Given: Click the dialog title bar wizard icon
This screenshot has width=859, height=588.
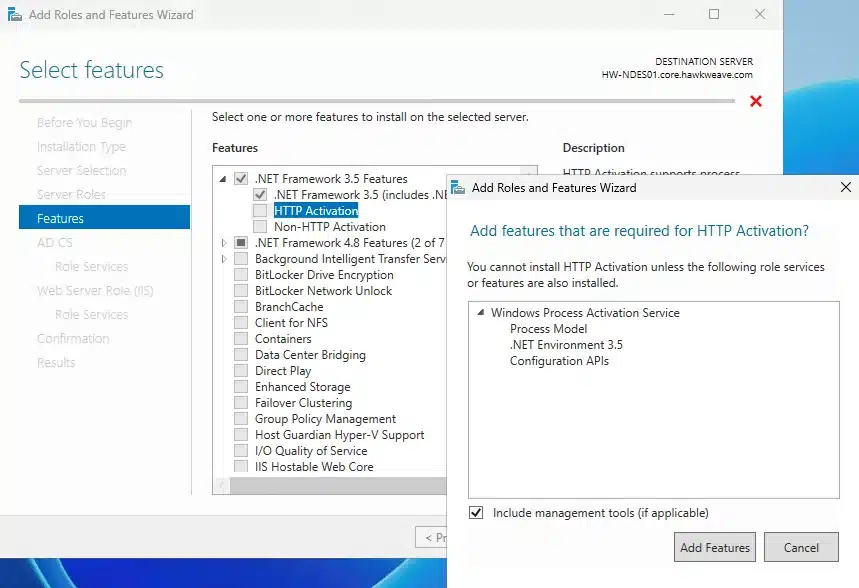Looking at the screenshot, I should [458, 187].
